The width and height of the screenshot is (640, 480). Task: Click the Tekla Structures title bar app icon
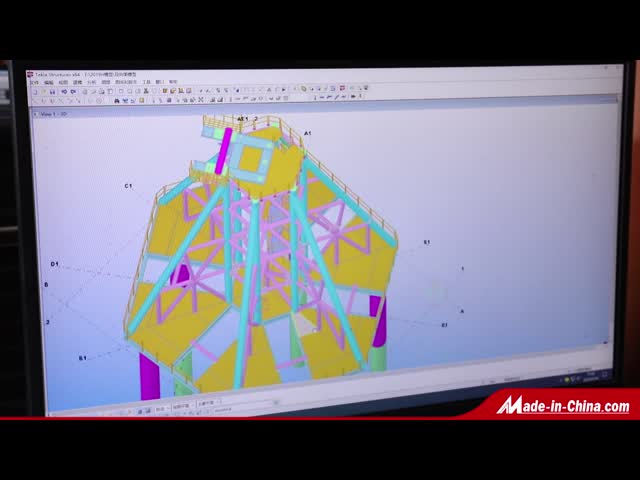point(31,74)
